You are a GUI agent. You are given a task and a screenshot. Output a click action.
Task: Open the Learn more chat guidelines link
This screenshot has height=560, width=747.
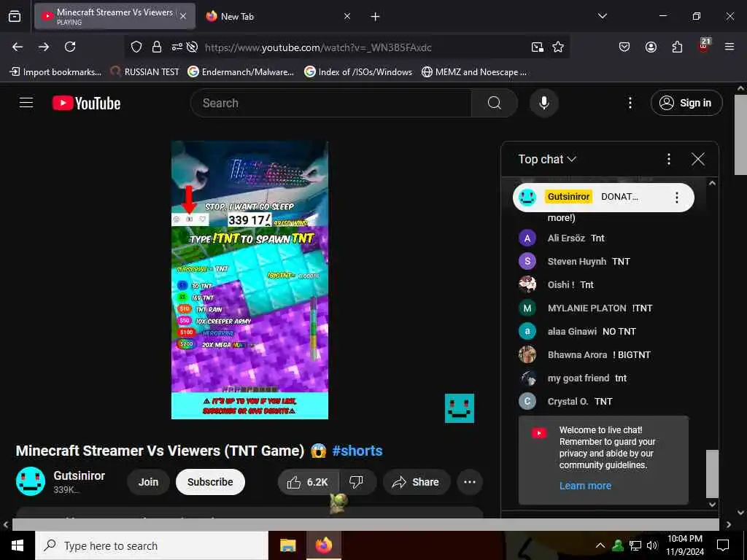pos(585,486)
